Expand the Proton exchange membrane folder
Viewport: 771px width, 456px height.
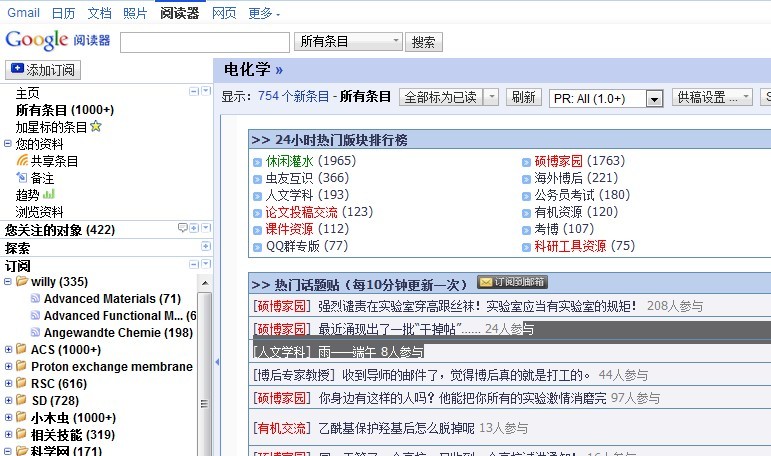[8, 366]
